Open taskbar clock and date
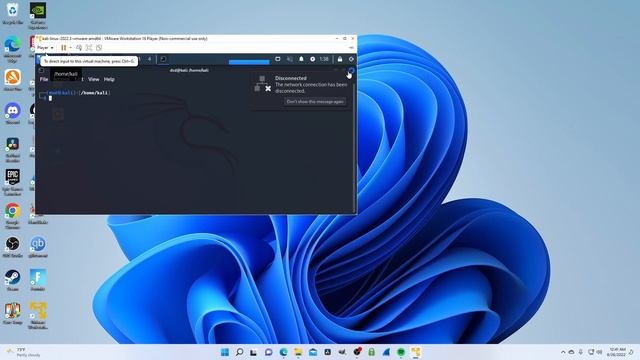This screenshot has height=360, width=640. click(x=616, y=352)
